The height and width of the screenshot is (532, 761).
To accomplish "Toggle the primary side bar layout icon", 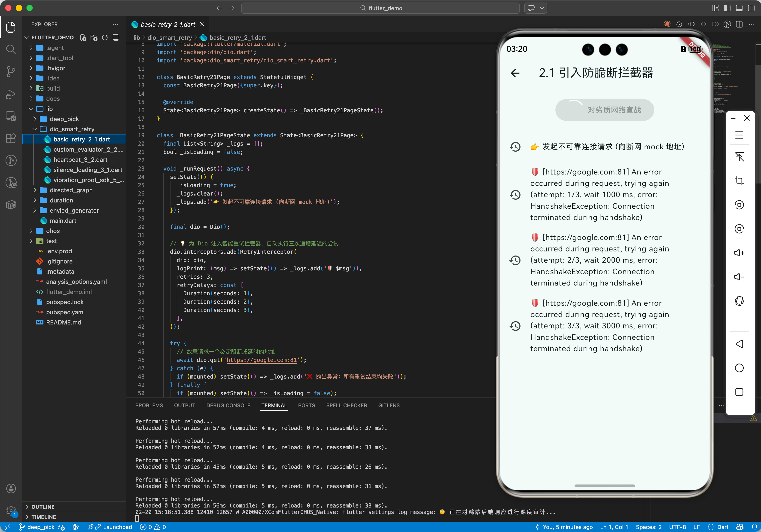I will (x=727, y=8).
